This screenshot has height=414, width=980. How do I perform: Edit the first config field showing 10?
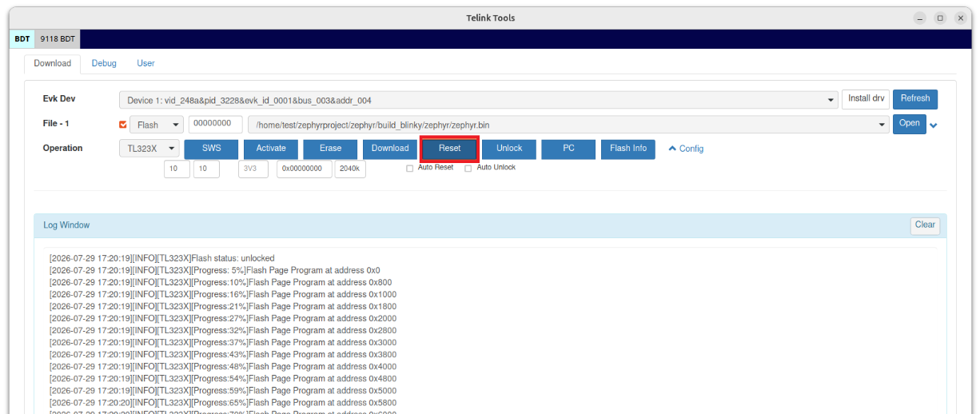pos(177,169)
